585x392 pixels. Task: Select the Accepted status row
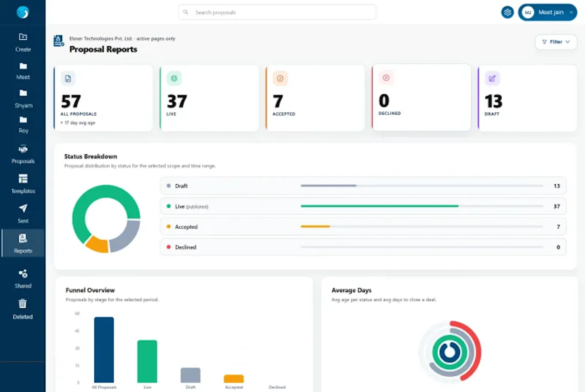[363, 227]
